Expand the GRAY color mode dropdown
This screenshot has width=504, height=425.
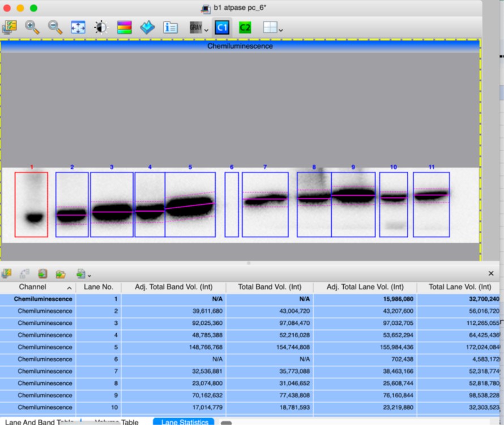(x=207, y=29)
